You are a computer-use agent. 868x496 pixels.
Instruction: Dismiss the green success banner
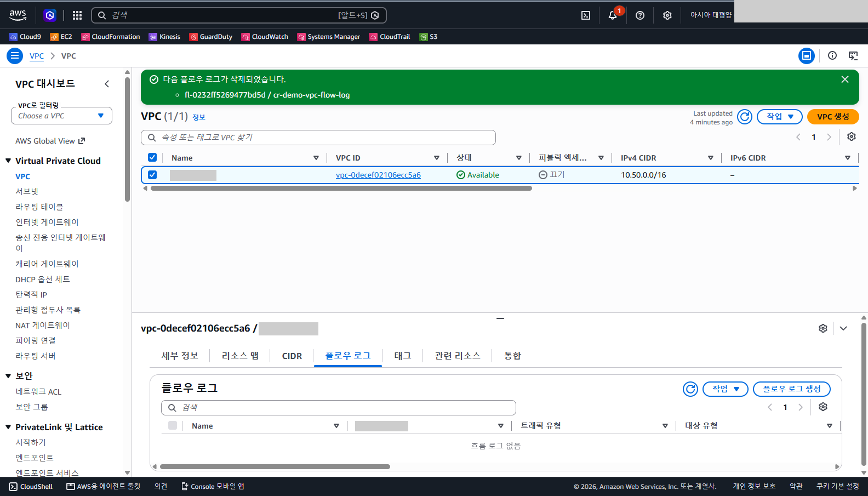[x=845, y=79]
